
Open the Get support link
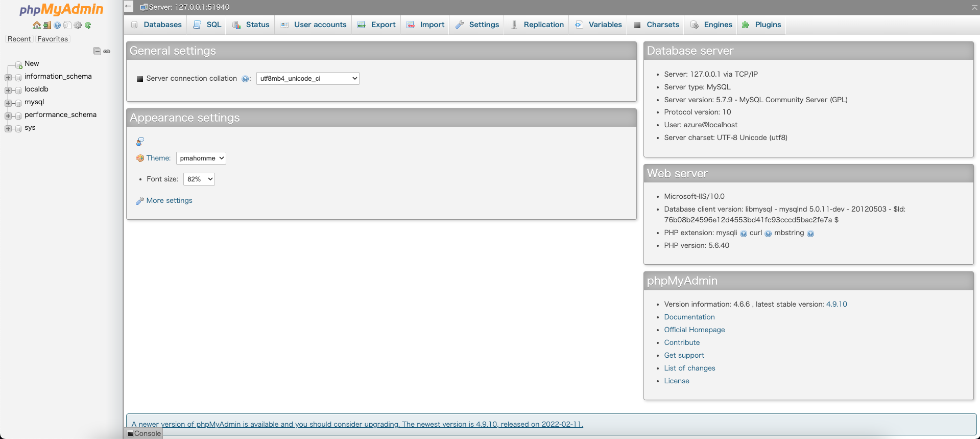[x=684, y=355]
